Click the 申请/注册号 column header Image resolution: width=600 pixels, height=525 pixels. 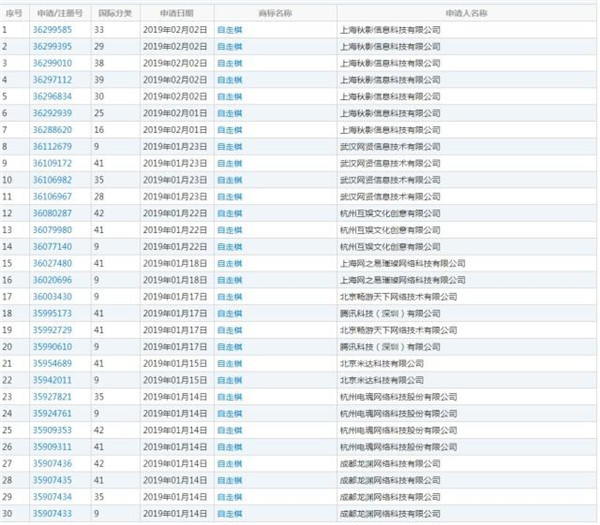click(60, 13)
